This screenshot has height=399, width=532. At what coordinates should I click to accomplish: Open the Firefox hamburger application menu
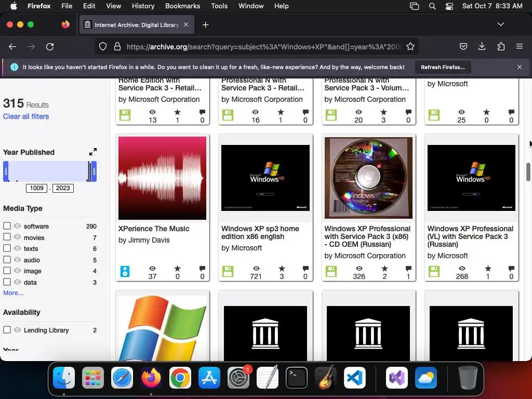519,46
